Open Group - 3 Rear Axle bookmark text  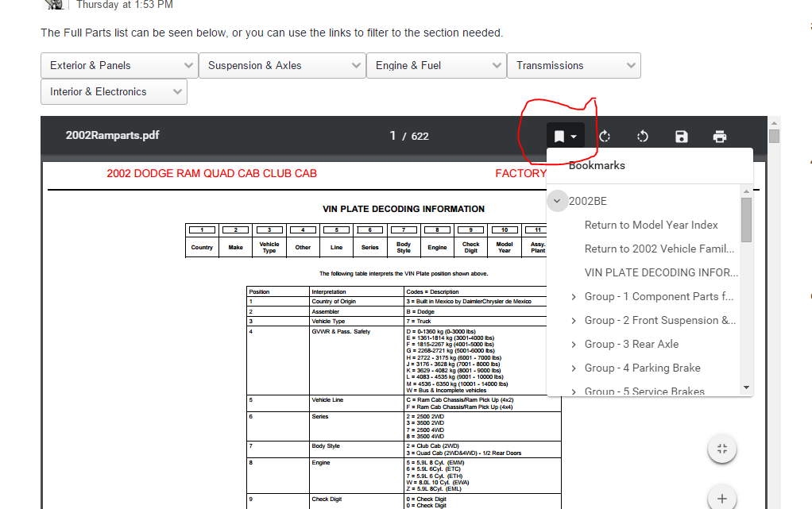pos(632,345)
